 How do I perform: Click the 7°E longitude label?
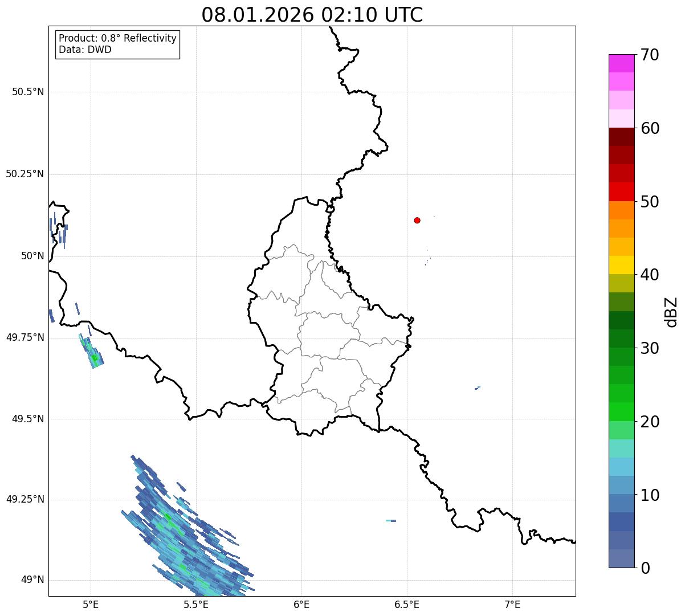(x=512, y=604)
